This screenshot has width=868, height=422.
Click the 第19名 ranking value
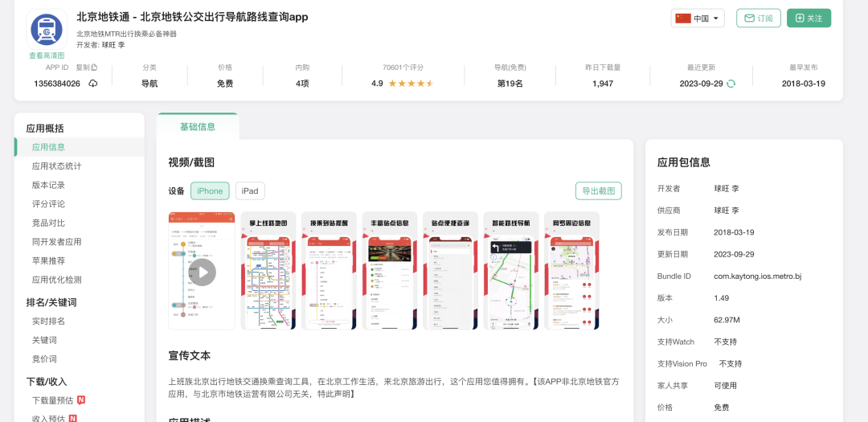click(510, 84)
